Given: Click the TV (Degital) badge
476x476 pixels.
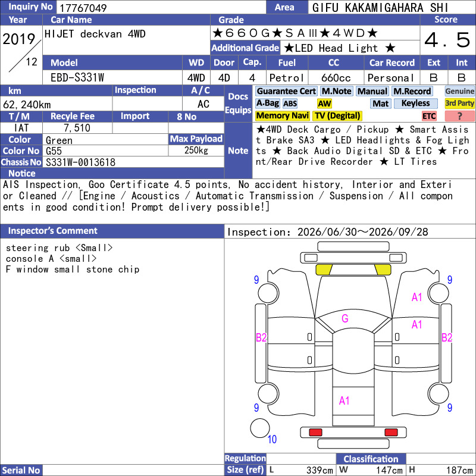Looking at the screenshot, I should click(337, 115).
